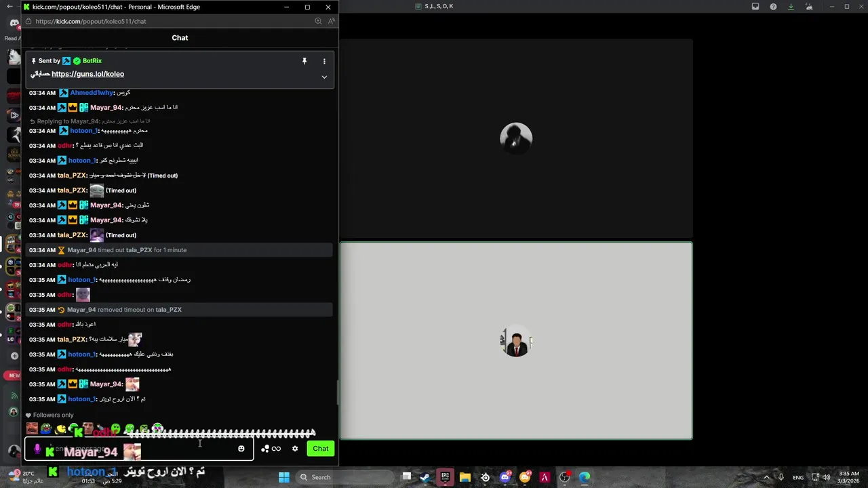The height and width of the screenshot is (488, 868).
Task: Send message with green Chat button
Action: coord(321,449)
